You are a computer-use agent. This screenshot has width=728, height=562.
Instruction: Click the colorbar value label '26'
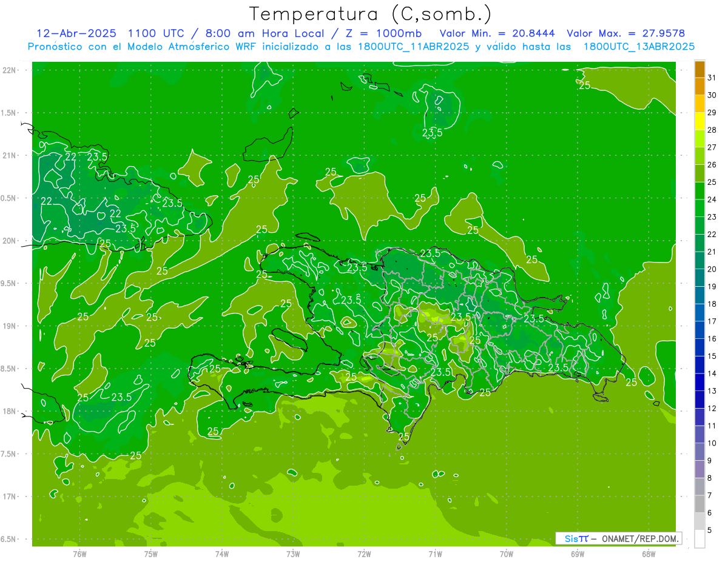[712, 165]
